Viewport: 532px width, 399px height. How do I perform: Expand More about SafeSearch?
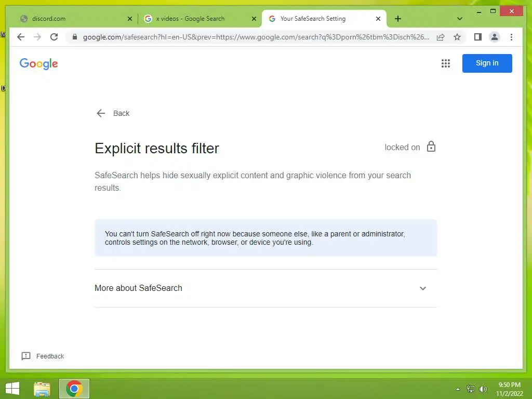coord(265,288)
